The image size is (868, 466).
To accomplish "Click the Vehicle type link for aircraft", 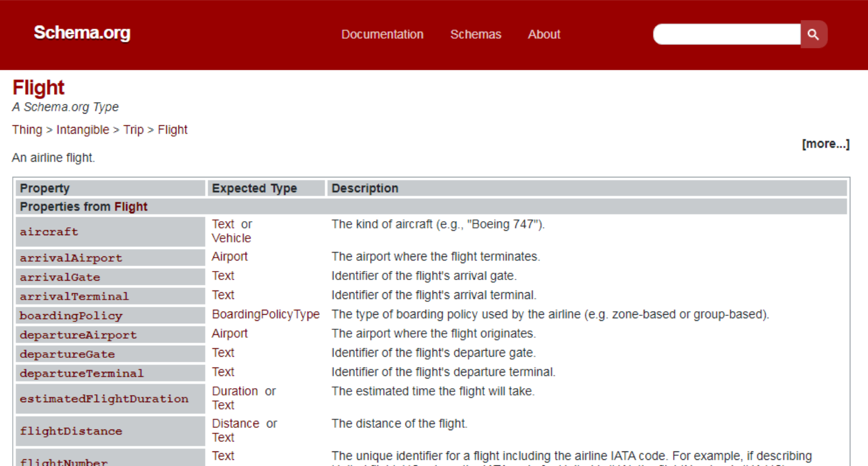I will coord(231,238).
